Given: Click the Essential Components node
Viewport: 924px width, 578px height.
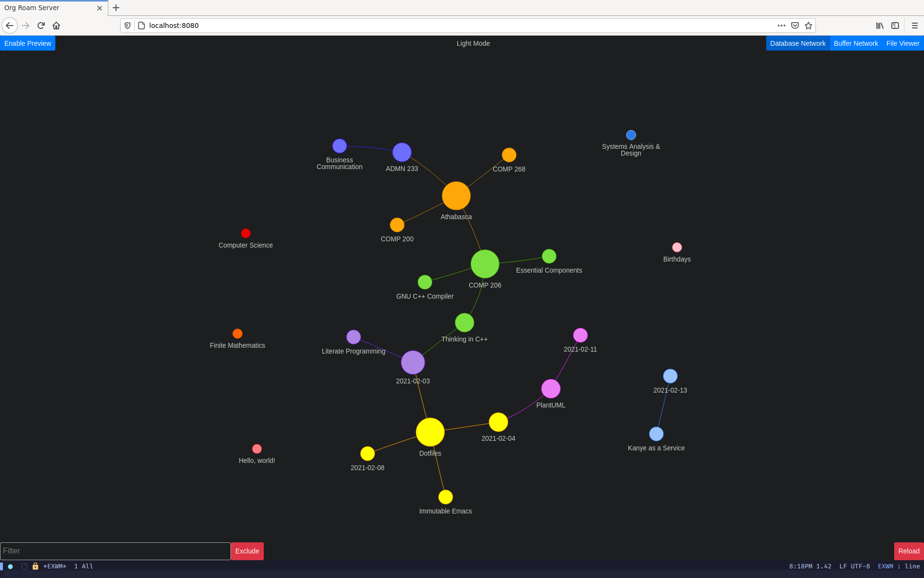Looking at the screenshot, I should [548, 256].
